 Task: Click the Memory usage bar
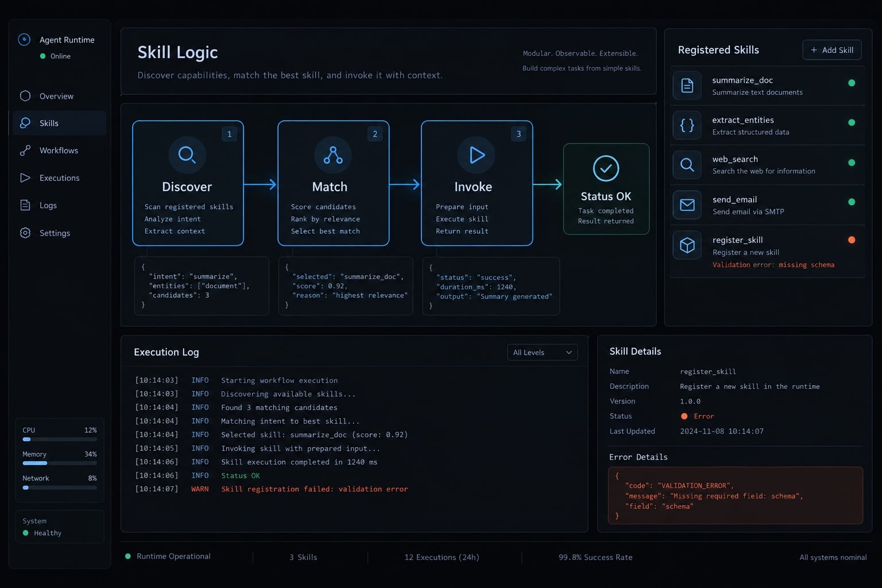click(x=60, y=463)
